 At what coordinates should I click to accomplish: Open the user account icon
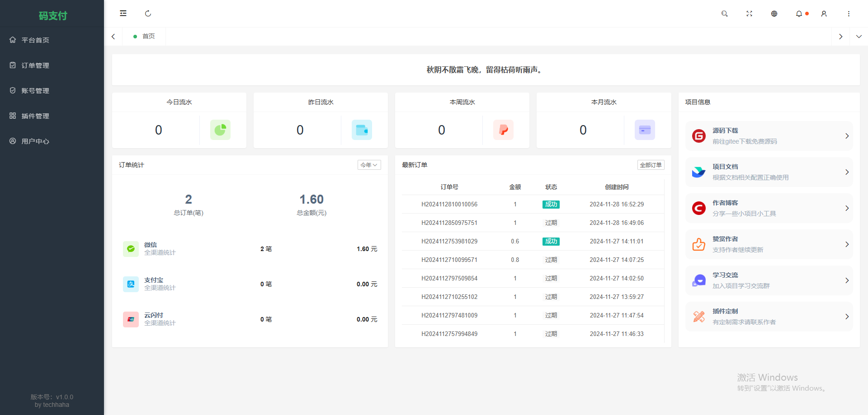coord(824,14)
